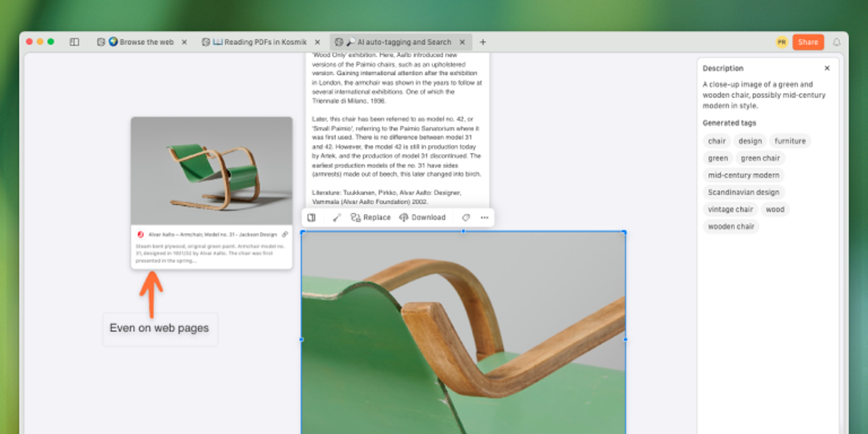Toggle the sidebar panel icon
The image size is (868, 434).
(x=75, y=42)
